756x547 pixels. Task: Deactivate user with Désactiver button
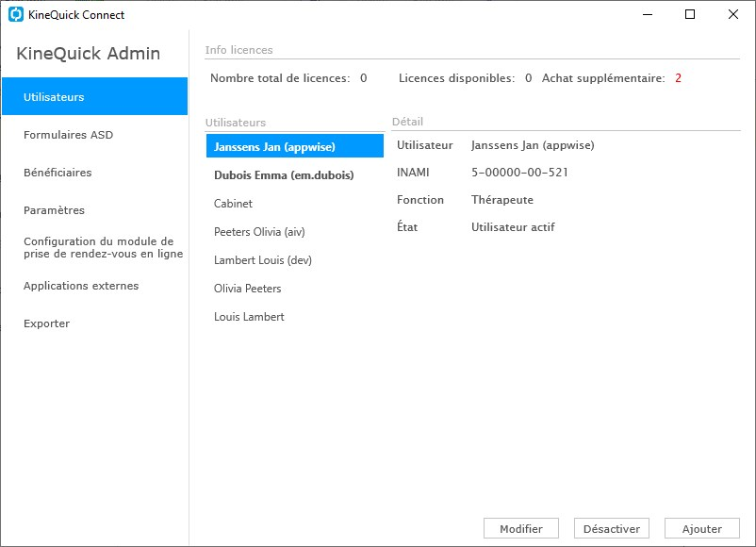(x=612, y=529)
